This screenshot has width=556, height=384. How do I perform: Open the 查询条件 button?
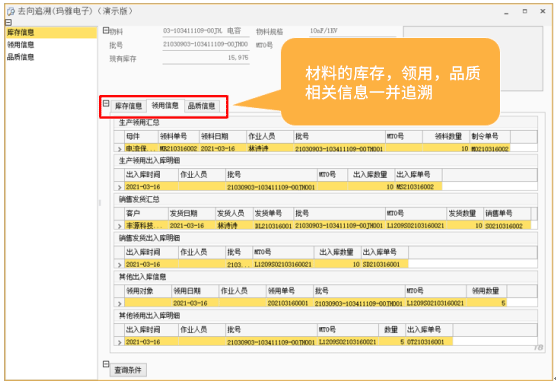coord(128,370)
